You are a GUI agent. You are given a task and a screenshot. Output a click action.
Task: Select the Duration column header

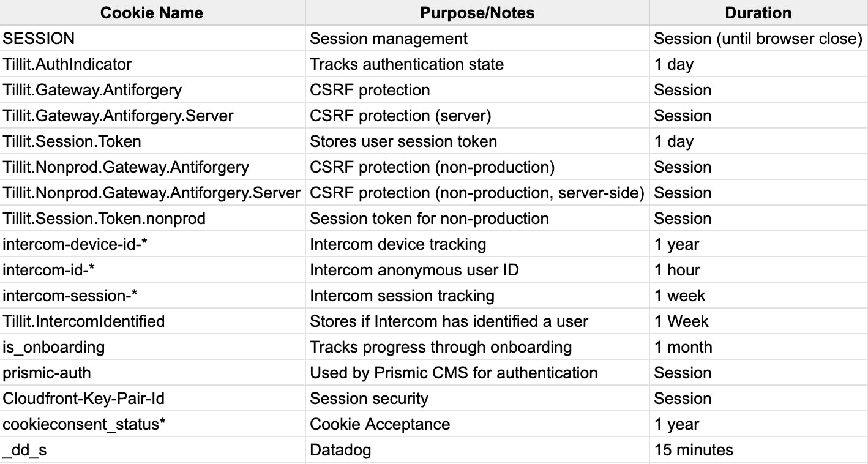click(x=758, y=13)
